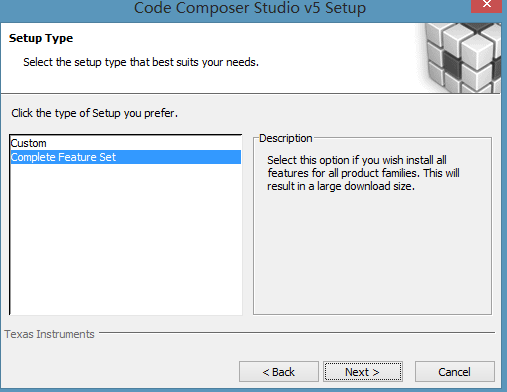The image size is (507, 392).
Task: Choose Complete Feature Set option
Action: [126, 157]
